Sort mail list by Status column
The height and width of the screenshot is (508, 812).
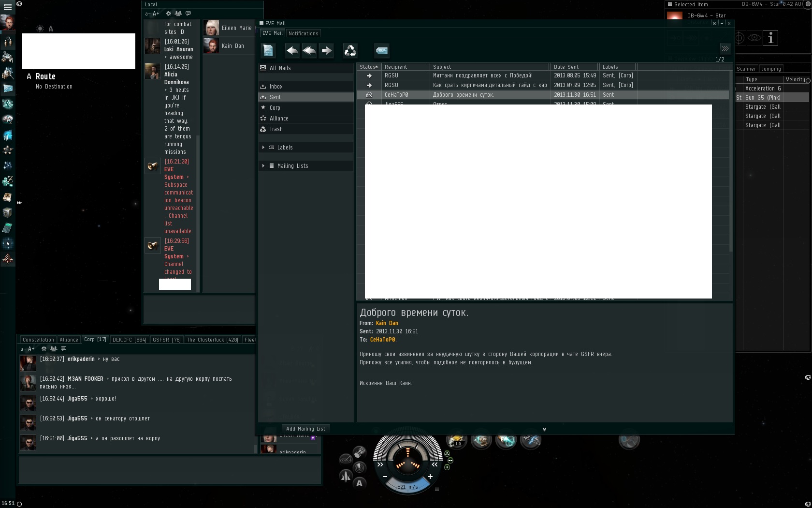pyautogui.click(x=369, y=67)
